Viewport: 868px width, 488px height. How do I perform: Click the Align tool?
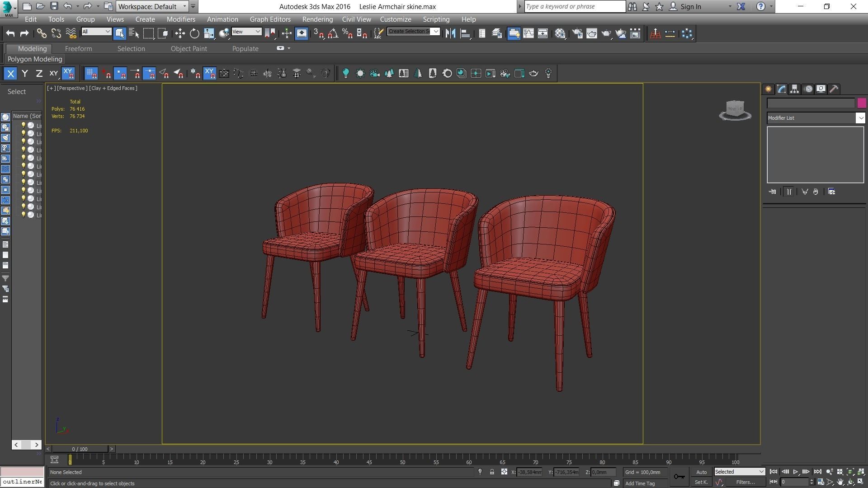[465, 33]
